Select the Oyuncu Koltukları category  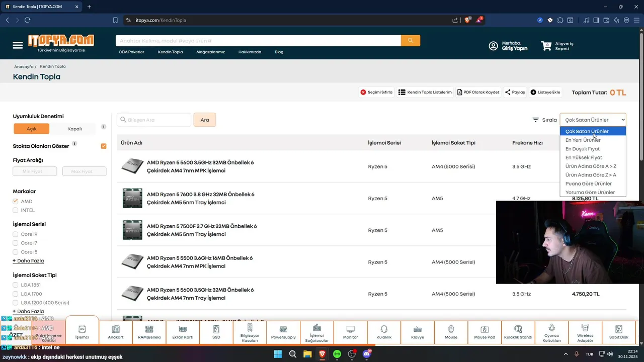tap(552, 332)
